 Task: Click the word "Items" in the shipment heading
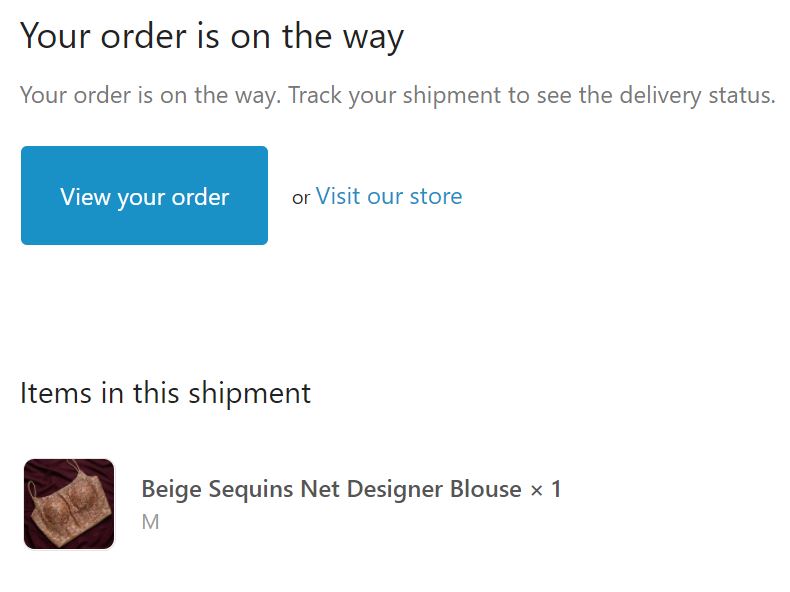pos(55,393)
